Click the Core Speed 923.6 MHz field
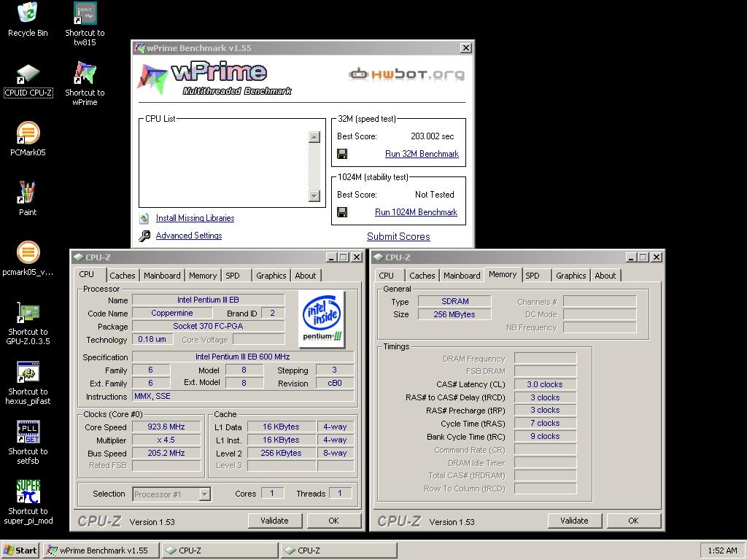747x560 pixels. pos(166,427)
